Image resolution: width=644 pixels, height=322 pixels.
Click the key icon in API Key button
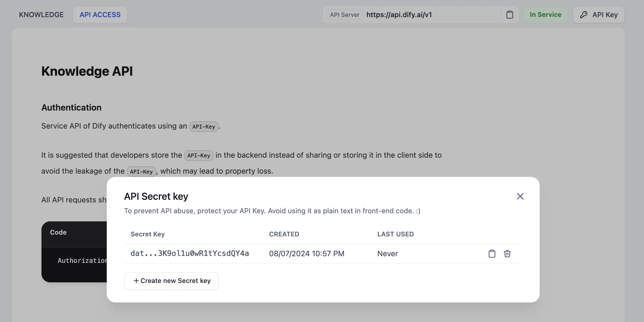coord(584,15)
